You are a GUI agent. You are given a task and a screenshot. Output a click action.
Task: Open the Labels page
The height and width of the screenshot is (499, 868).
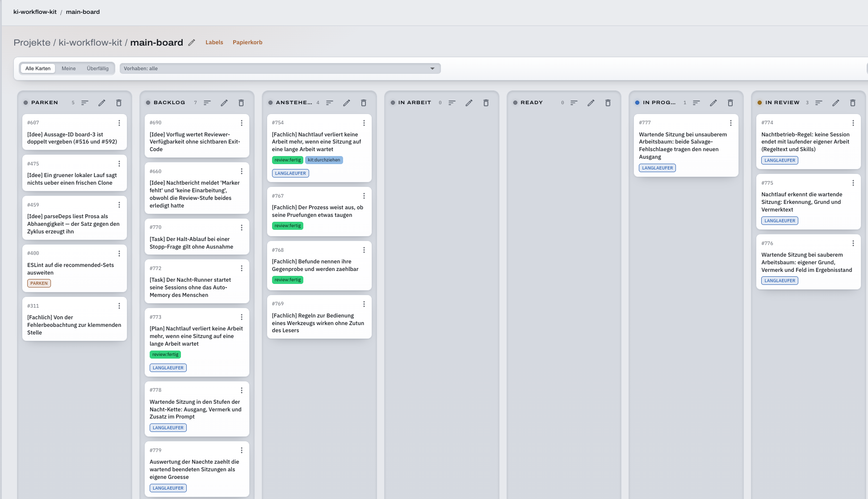(x=214, y=42)
